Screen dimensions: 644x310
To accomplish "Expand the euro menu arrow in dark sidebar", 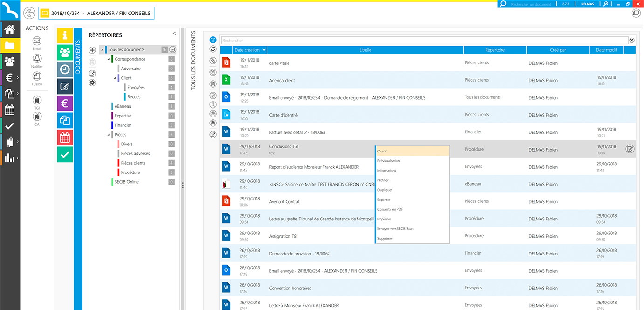I will click(x=17, y=77).
